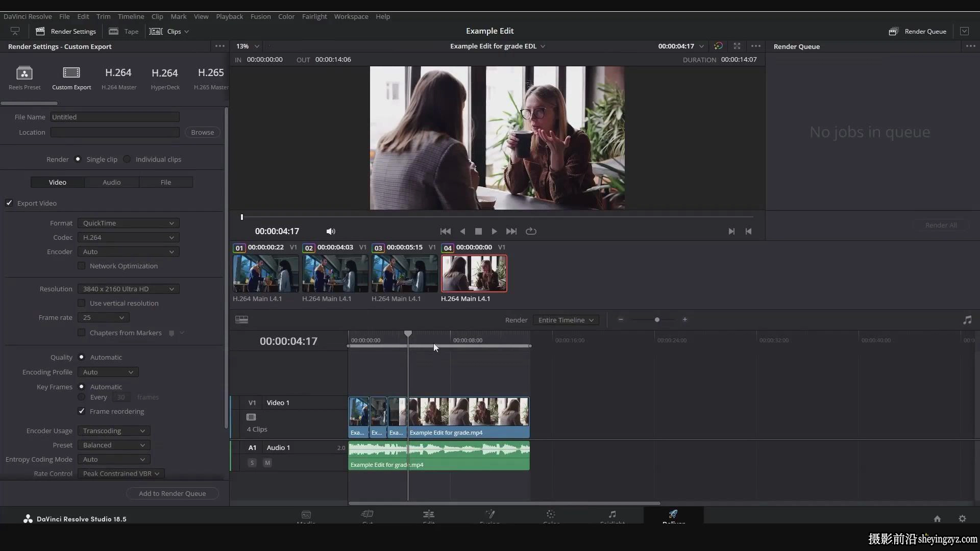Solo Audio 1 track
The width and height of the screenshot is (980, 551).
point(252,463)
